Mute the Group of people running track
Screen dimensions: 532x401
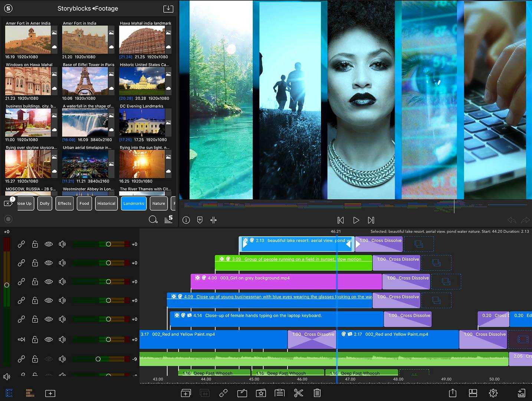tap(62, 263)
